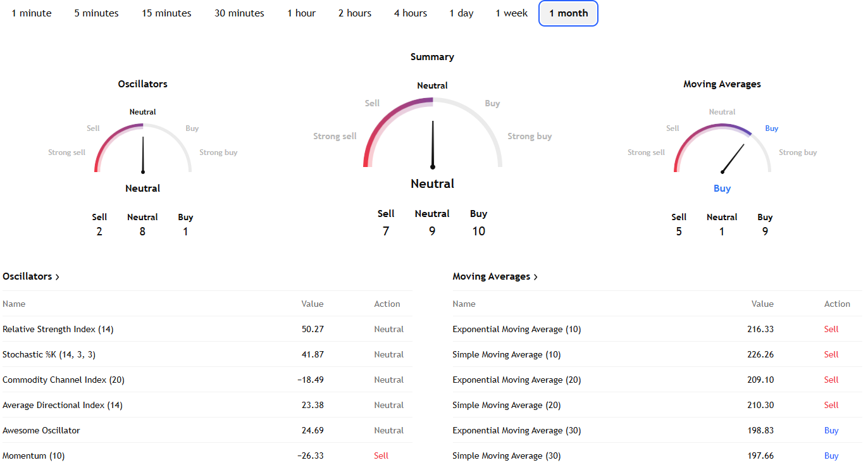Switch to 1 hour timeframe
The height and width of the screenshot is (465, 868).
click(x=301, y=13)
